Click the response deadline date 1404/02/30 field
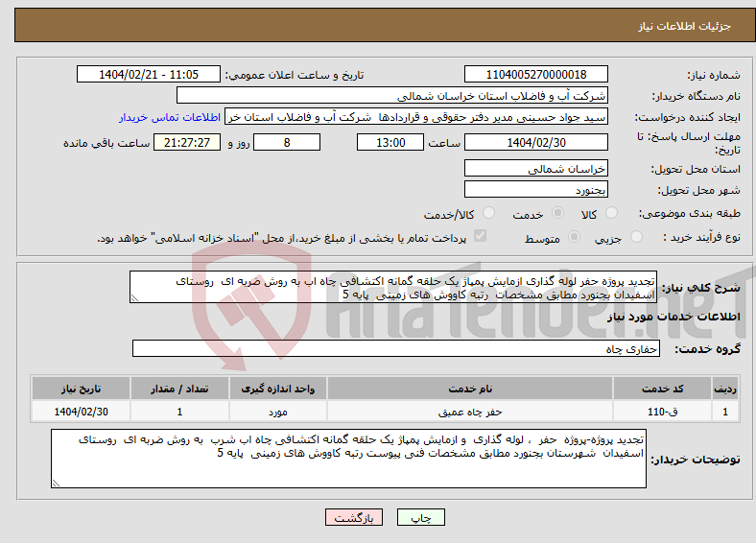This screenshot has height=543, width=756. [536, 142]
